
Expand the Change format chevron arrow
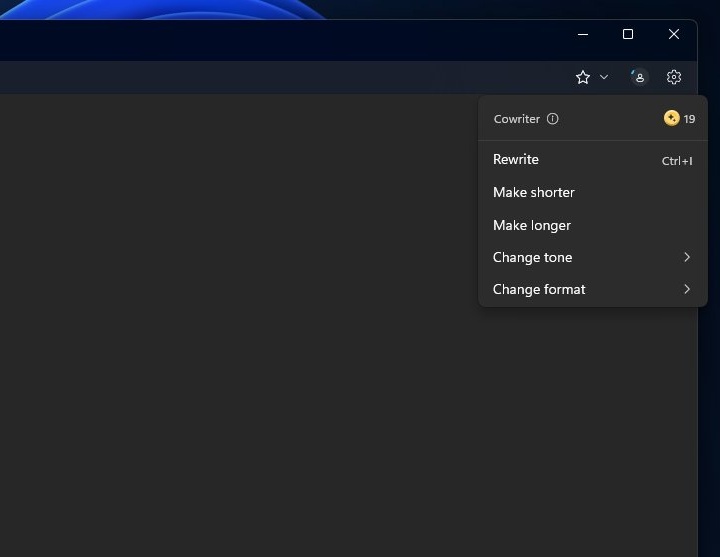[687, 289]
